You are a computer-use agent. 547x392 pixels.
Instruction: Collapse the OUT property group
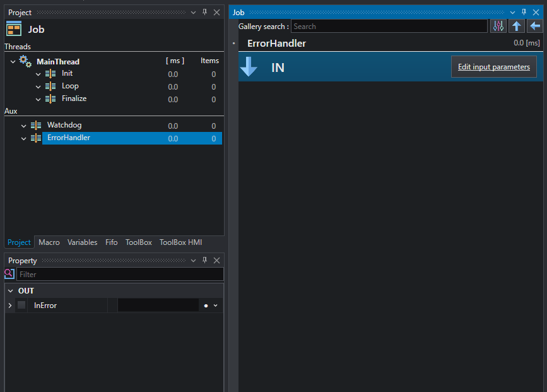pyautogui.click(x=11, y=291)
